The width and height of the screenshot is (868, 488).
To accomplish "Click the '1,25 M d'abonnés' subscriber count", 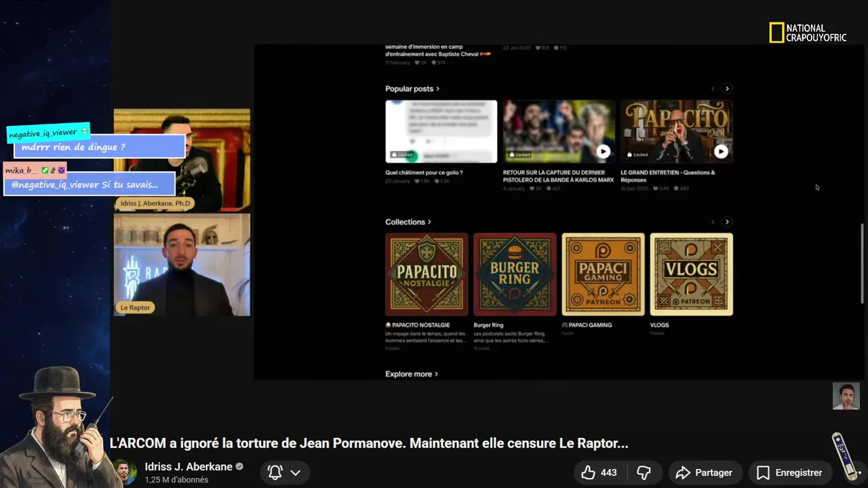I will pyautogui.click(x=176, y=480).
